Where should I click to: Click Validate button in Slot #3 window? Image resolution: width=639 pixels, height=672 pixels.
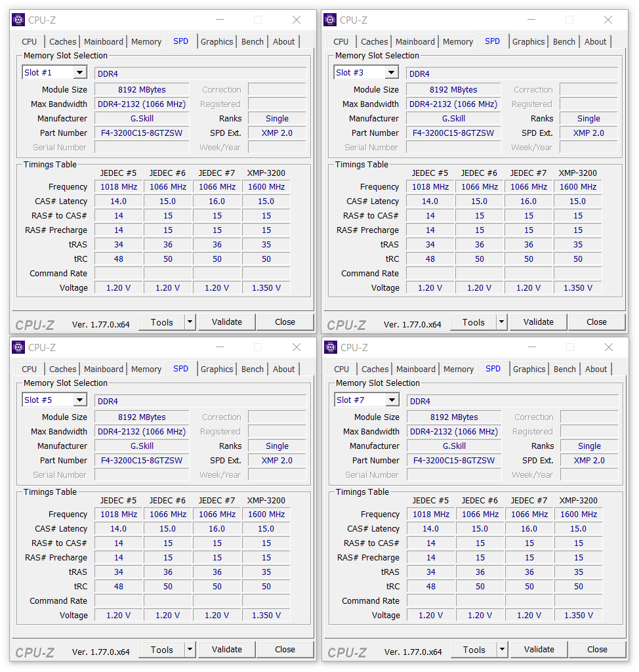point(538,322)
